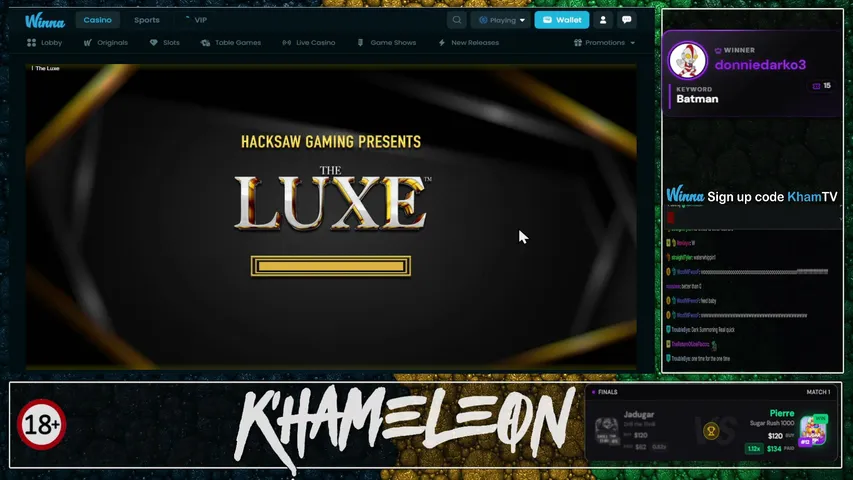This screenshot has height=480, width=853.
Task: Click the Sign up code KhamTV banner
Action: click(752, 196)
